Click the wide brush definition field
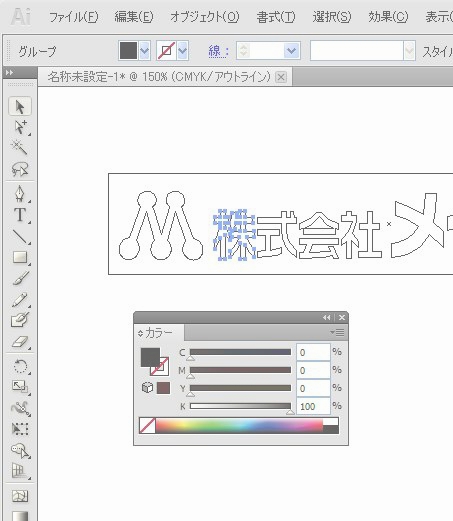The image size is (453, 521). (357, 51)
